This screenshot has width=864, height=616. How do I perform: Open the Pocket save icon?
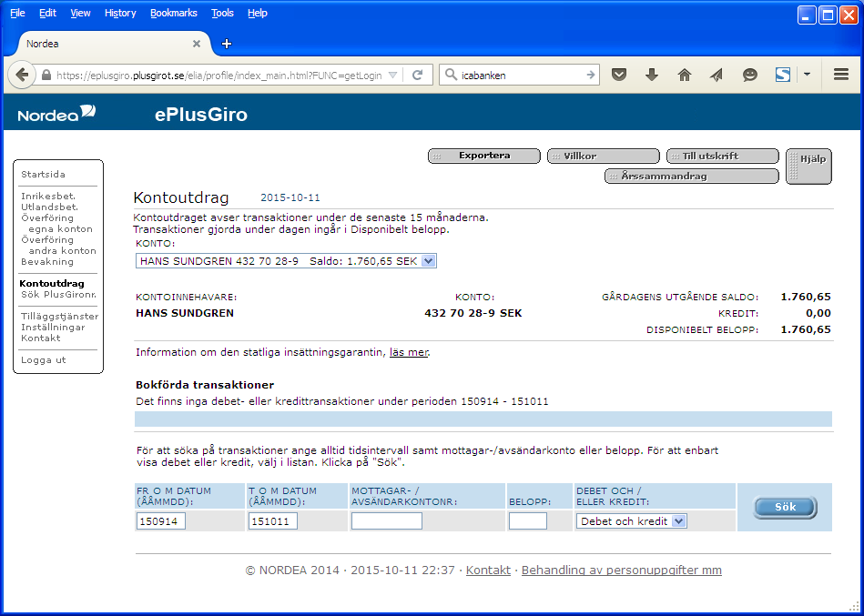coord(619,75)
